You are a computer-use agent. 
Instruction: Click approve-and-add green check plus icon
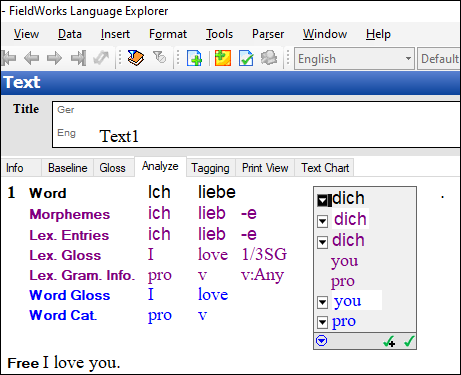[389, 341]
